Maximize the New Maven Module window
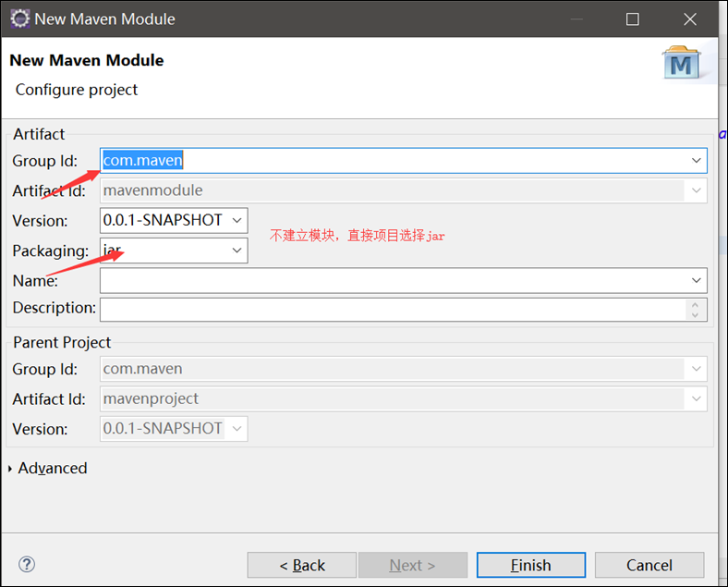Image resolution: width=728 pixels, height=587 pixels. 632,19
